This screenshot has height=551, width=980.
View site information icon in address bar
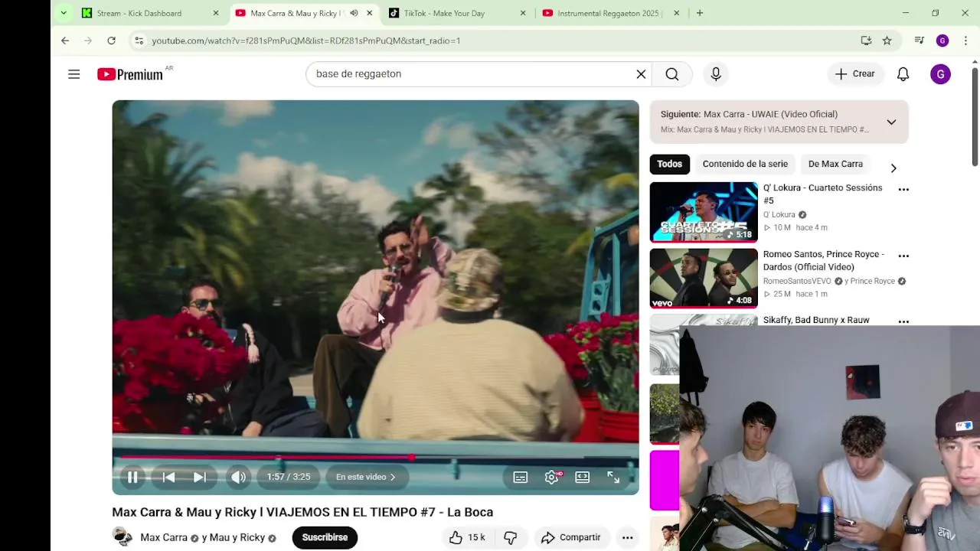[x=139, y=41]
